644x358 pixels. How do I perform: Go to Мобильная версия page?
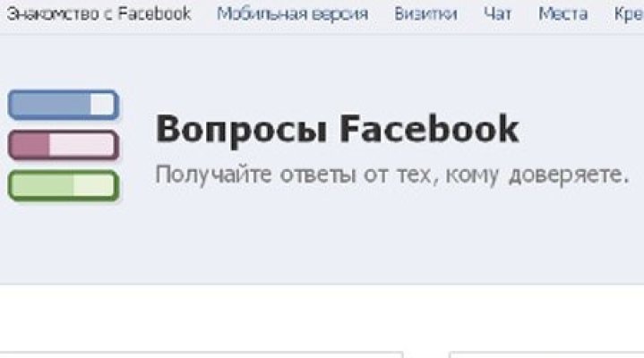click(292, 14)
